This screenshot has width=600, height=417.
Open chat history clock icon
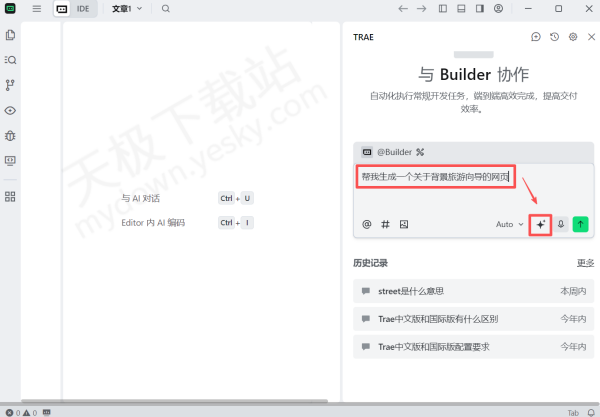click(x=555, y=37)
